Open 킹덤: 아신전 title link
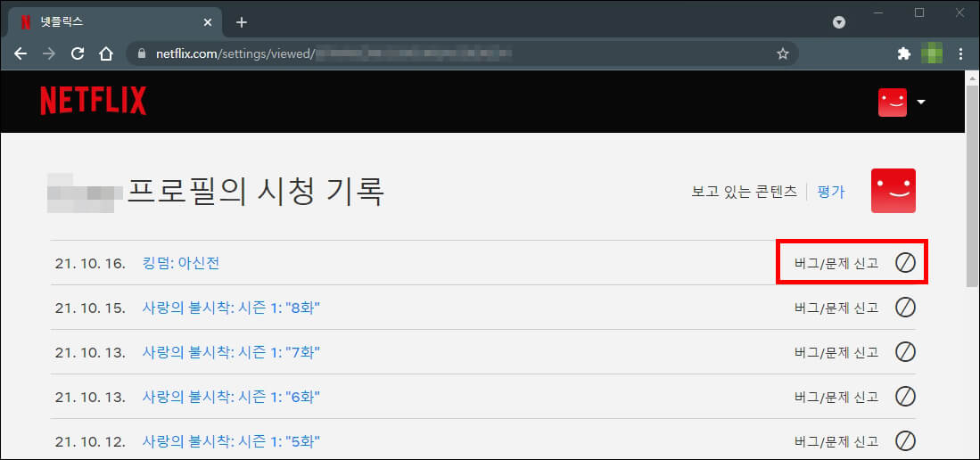Screen dimensions: 980x460 click(x=181, y=263)
